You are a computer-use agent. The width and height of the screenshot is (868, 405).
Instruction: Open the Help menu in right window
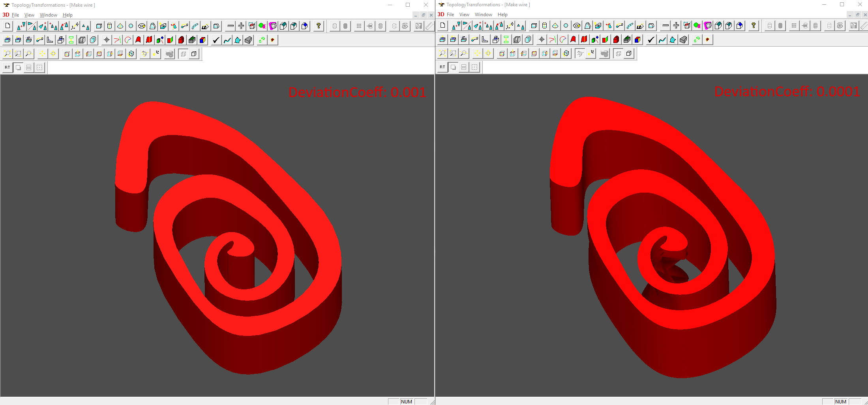(x=502, y=15)
